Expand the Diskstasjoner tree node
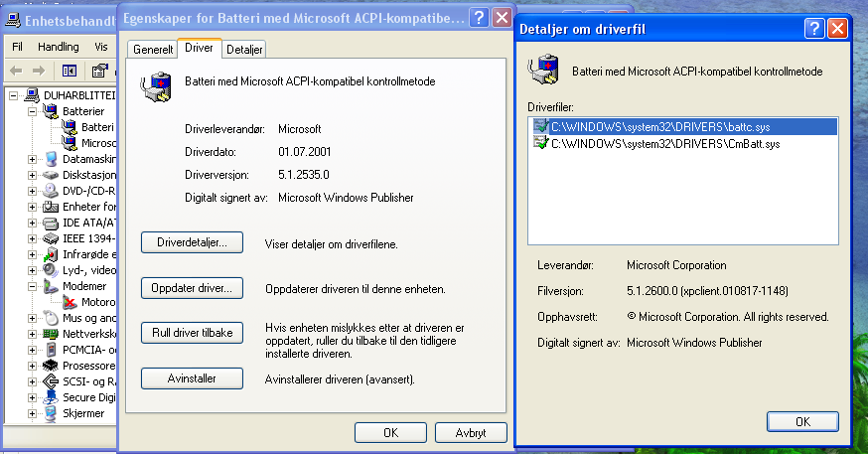868x454 pixels. pos(32,175)
